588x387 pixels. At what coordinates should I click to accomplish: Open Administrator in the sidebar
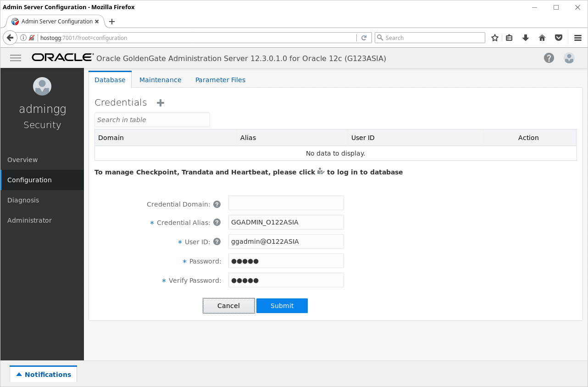pos(42,220)
